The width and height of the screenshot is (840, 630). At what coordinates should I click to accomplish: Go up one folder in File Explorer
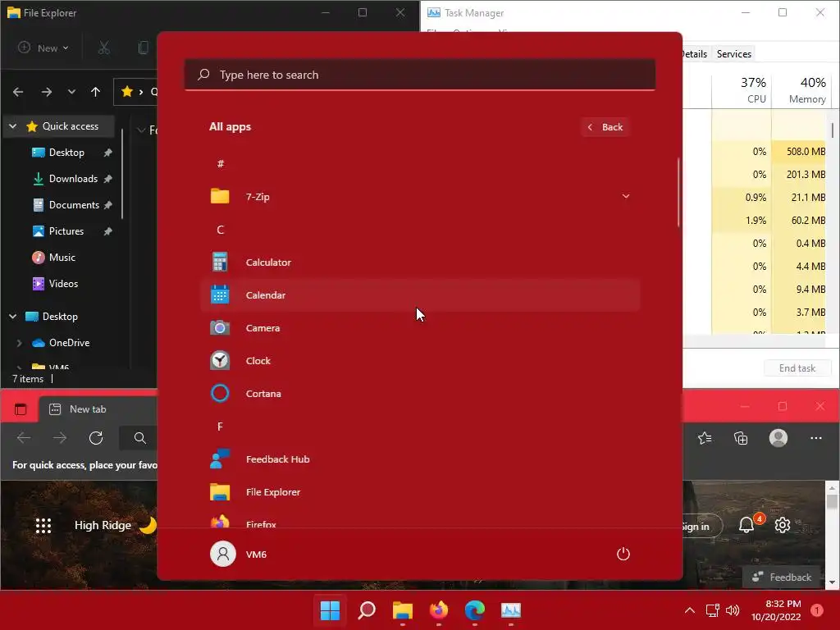(x=95, y=92)
